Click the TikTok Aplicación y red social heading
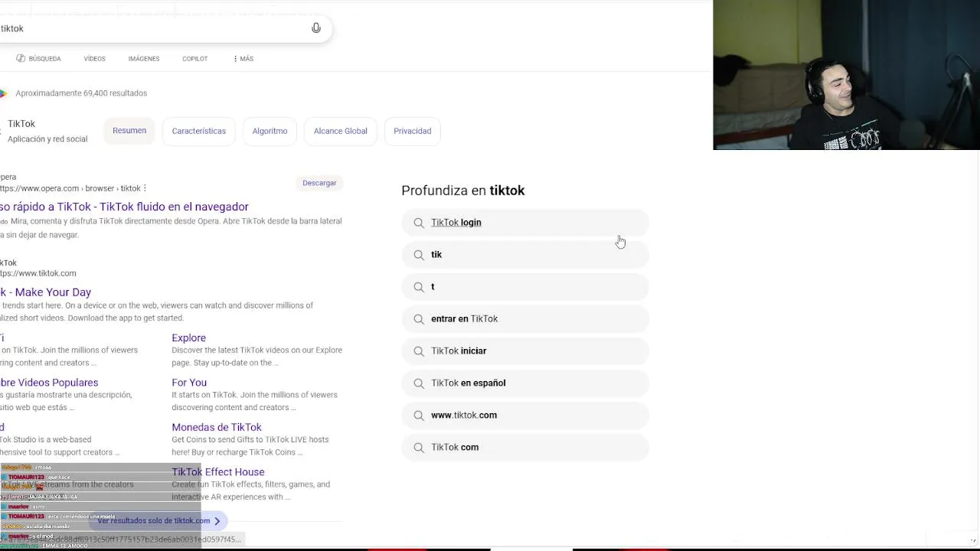 (46, 131)
